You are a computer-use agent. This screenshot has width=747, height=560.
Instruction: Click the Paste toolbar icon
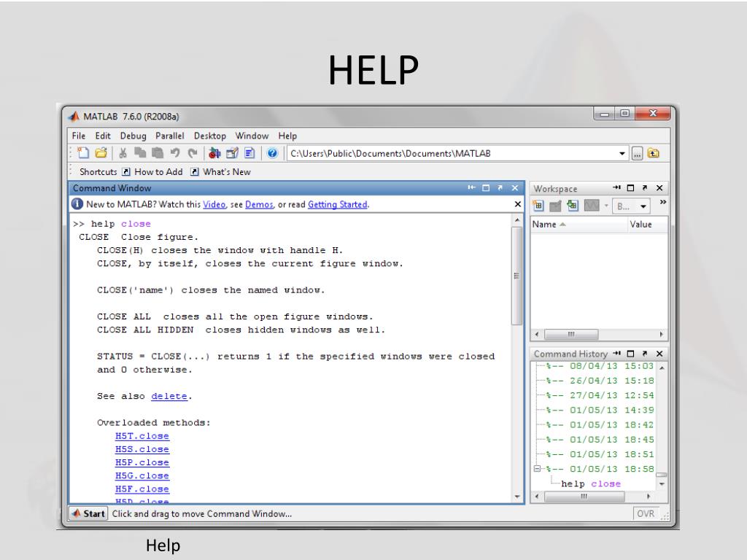point(158,153)
